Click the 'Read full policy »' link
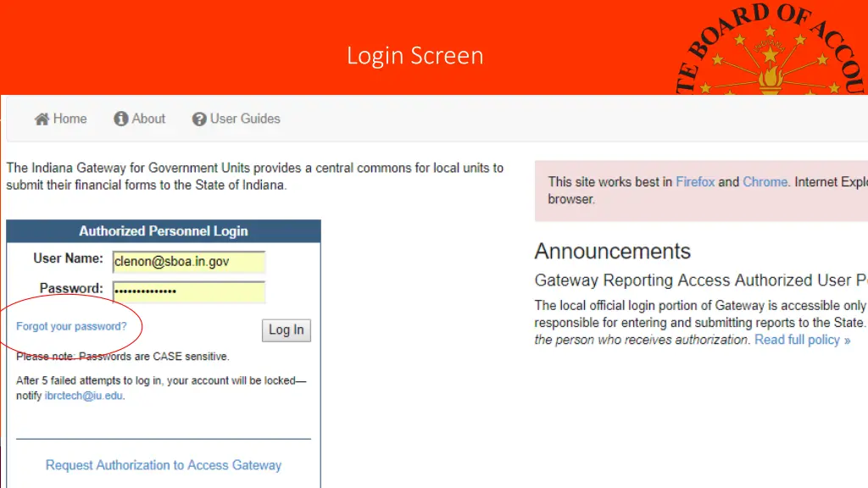The width and height of the screenshot is (868, 488). [802, 339]
